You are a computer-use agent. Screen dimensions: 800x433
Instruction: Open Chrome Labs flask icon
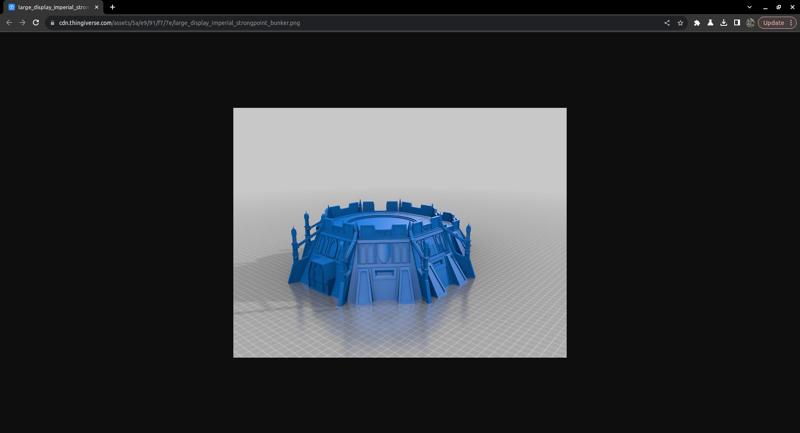point(710,23)
